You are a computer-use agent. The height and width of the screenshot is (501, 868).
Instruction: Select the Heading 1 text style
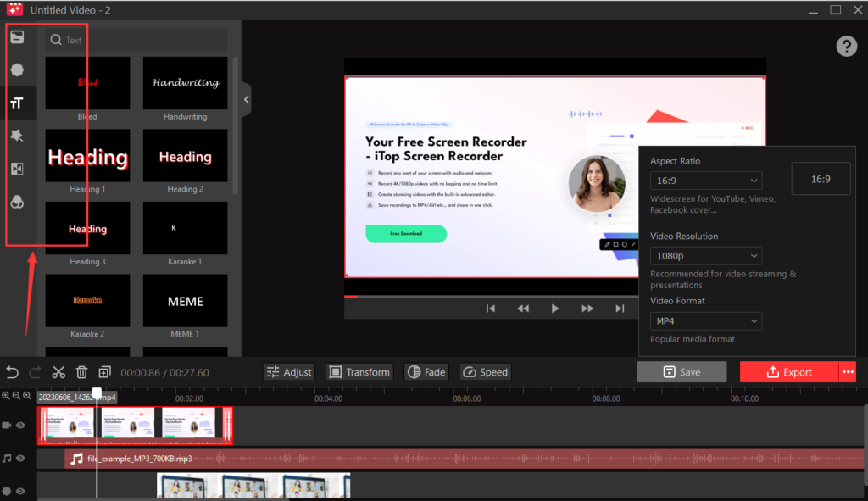click(x=87, y=156)
